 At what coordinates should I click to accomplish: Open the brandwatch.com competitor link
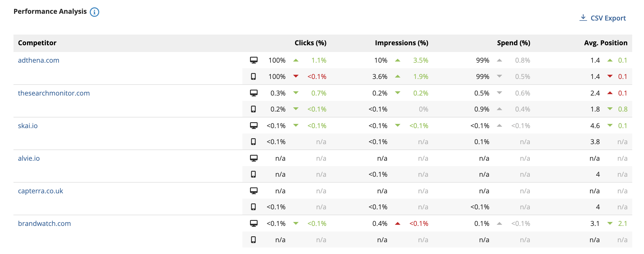click(x=44, y=223)
